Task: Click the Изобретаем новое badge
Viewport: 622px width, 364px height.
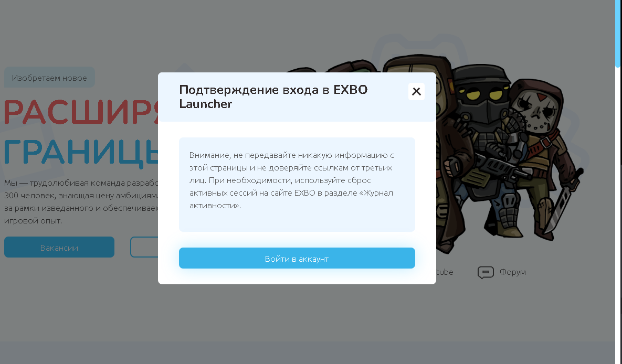Action: [49, 78]
